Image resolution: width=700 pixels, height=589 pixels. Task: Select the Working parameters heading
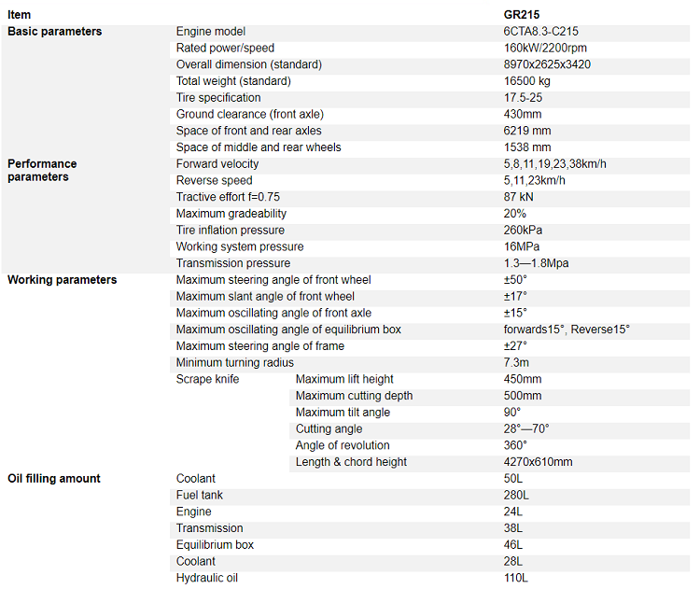[x=62, y=279]
